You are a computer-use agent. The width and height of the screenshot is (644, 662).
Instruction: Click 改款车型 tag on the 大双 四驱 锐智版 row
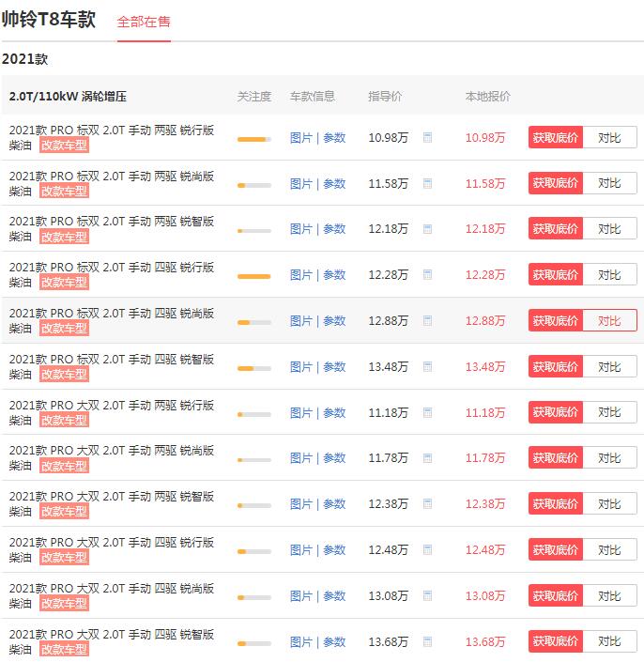(64, 650)
